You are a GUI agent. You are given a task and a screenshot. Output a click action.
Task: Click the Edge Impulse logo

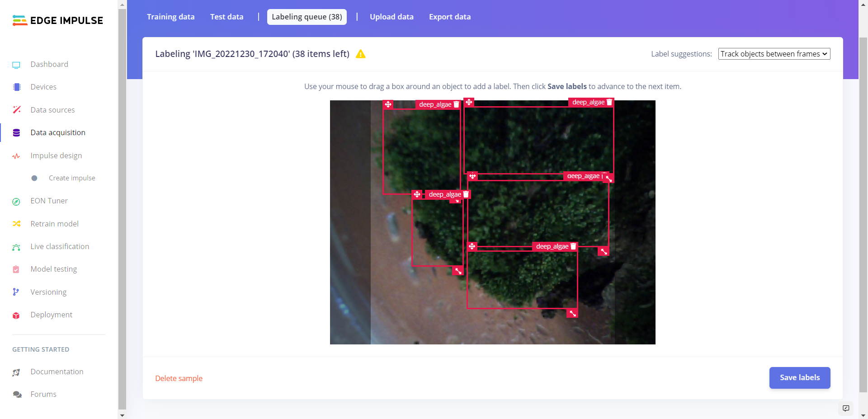click(x=58, y=20)
